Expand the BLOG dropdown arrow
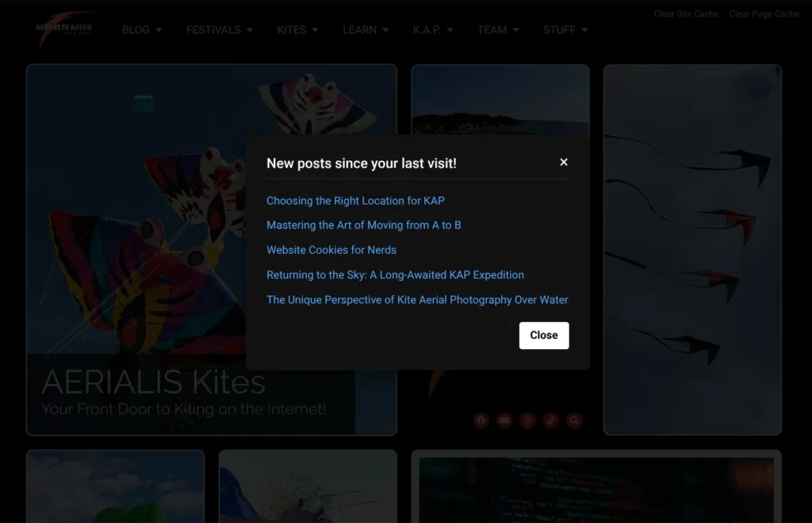 click(x=159, y=30)
